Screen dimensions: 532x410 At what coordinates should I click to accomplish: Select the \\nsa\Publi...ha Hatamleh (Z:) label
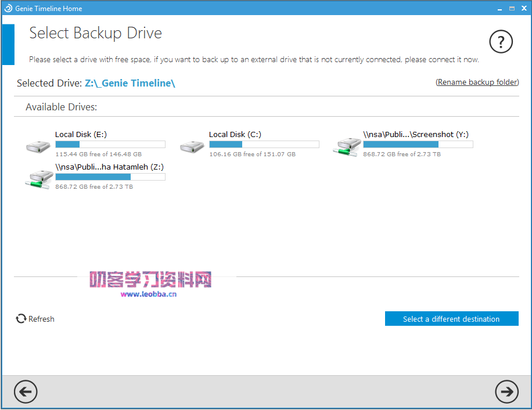click(109, 167)
